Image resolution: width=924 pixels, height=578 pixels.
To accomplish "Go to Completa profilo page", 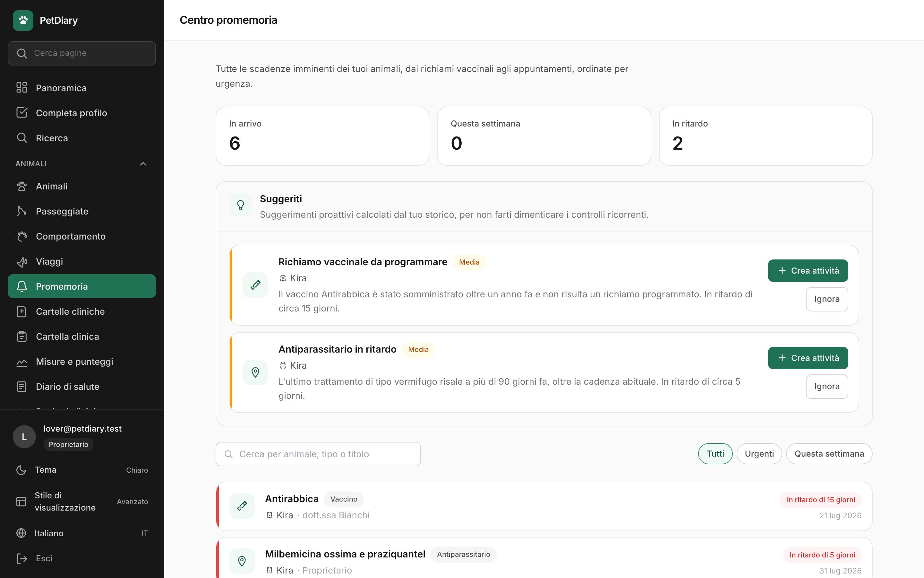I will (x=82, y=113).
